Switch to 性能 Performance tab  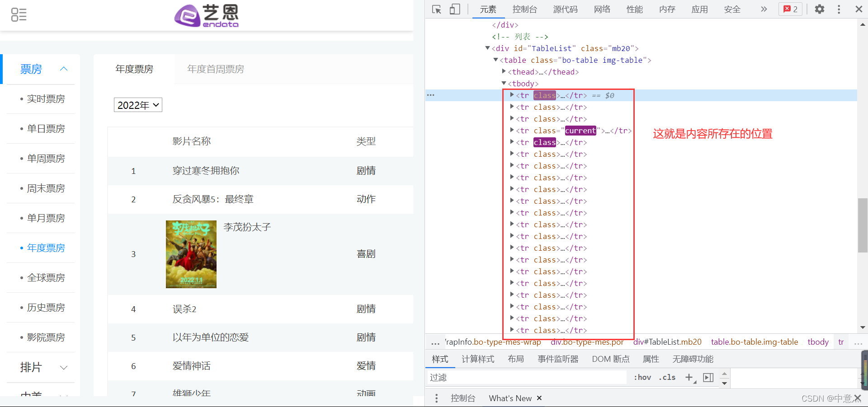point(635,9)
